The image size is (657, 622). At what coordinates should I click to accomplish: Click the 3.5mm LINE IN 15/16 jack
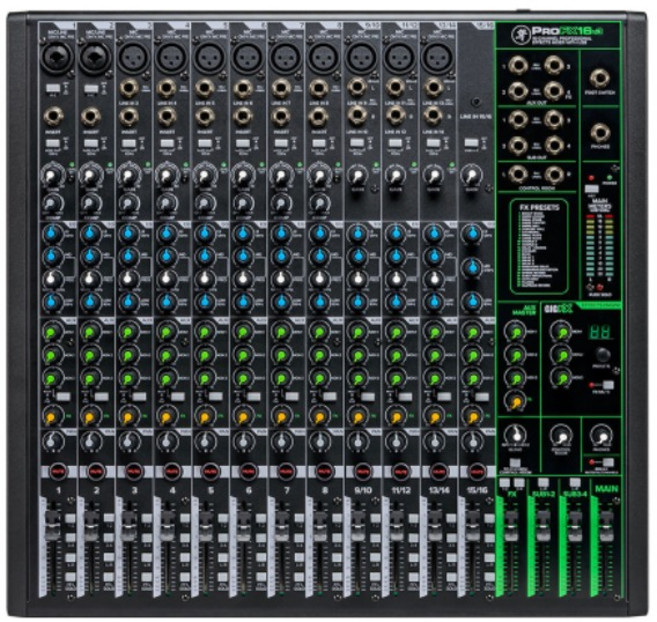[476, 102]
